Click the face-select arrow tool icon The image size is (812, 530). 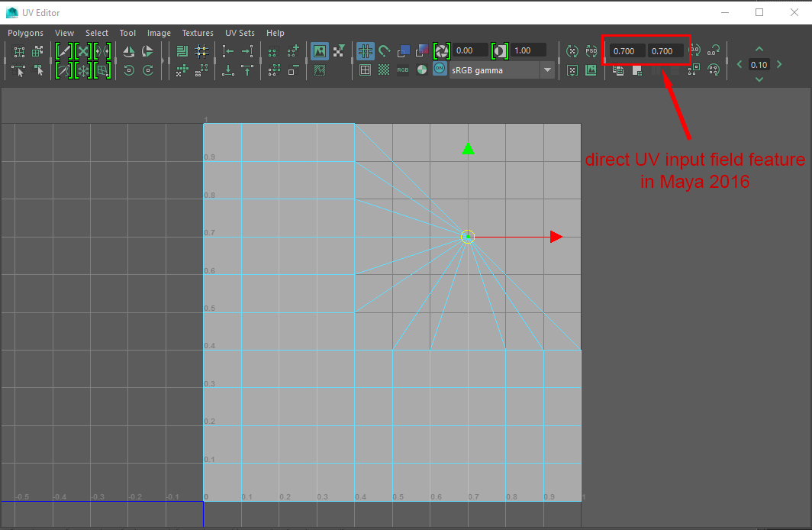pos(38,70)
